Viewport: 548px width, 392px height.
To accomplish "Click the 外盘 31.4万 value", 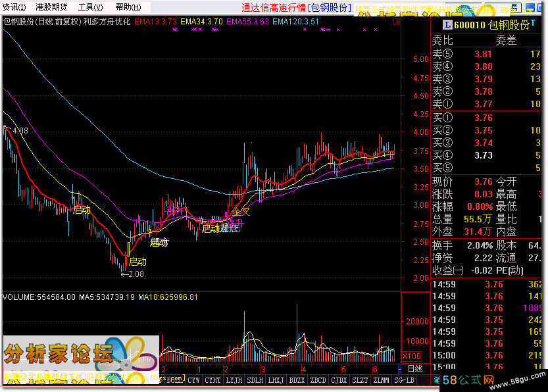I will coord(478,232).
